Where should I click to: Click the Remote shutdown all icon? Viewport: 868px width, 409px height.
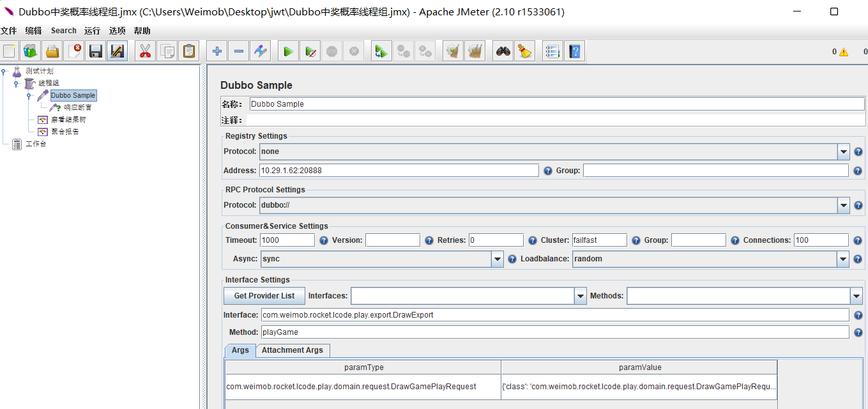425,51
